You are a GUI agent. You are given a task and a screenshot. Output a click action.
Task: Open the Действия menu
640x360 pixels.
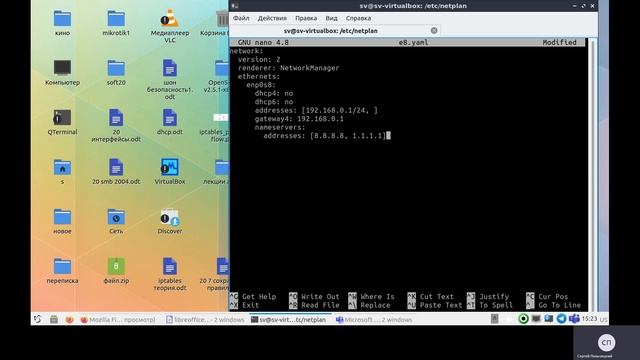272,18
